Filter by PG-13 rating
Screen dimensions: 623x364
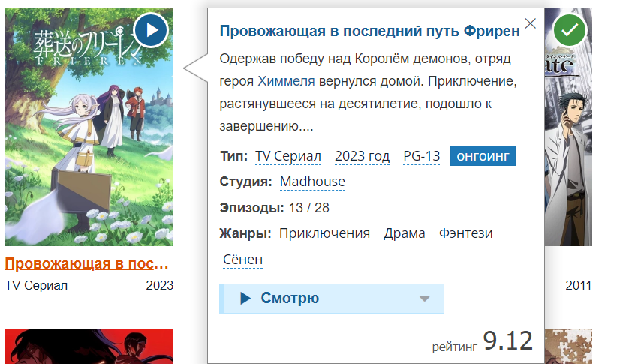click(422, 156)
